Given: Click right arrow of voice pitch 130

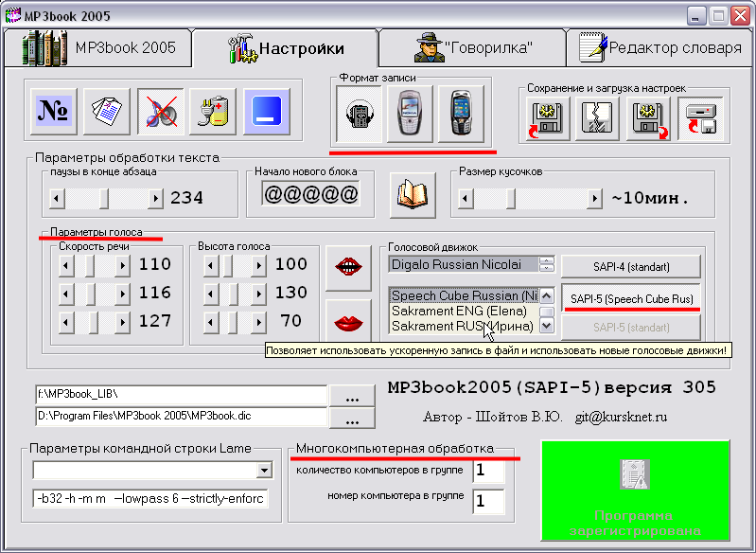Looking at the screenshot, I should click(259, 294).
